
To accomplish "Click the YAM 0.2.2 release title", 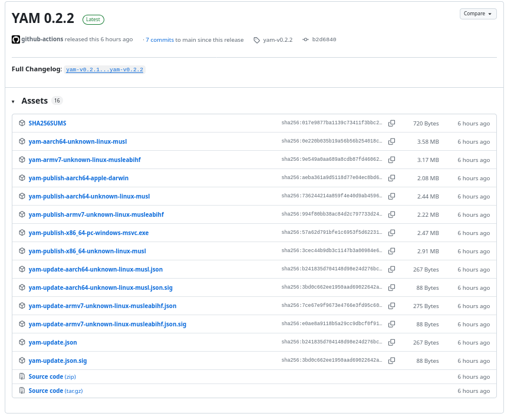I will pos(43,18).
